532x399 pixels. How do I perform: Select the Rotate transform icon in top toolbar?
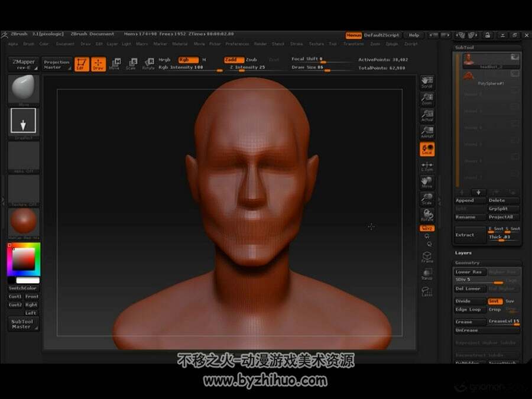(x=148, y=64)
